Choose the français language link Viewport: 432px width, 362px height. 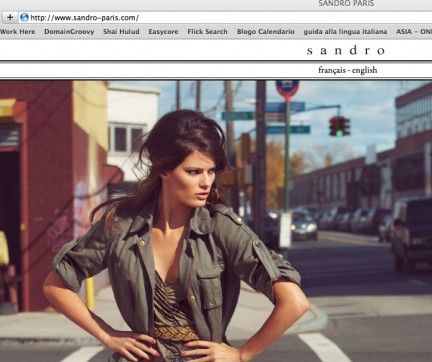click(x=332, y=70)
